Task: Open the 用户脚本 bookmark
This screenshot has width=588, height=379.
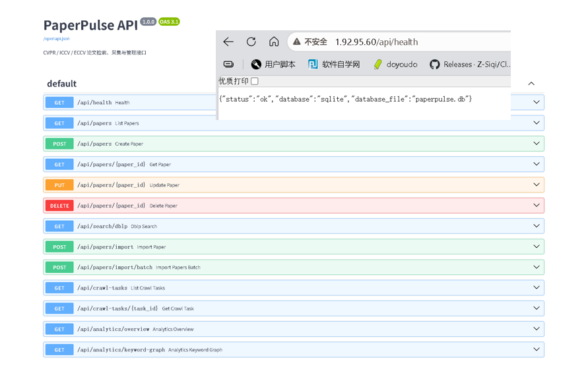Action: pyautogui.click(x=273, y=65)
